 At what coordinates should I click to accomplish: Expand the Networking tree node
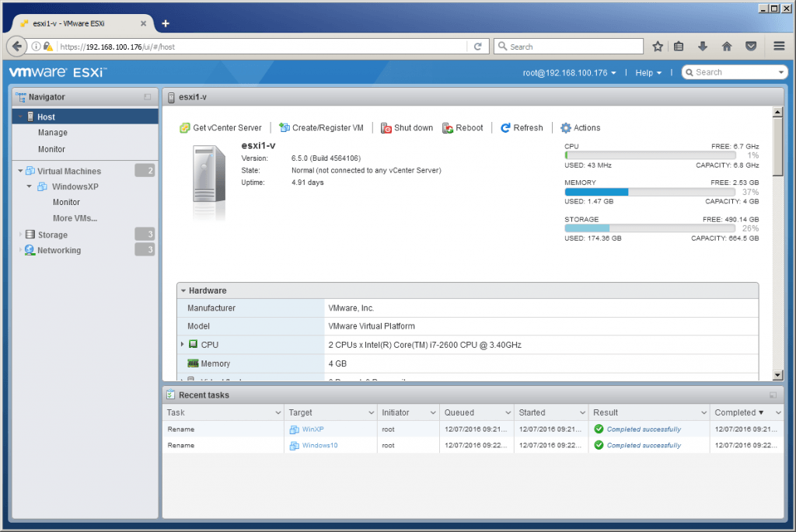tap(20, 249)
